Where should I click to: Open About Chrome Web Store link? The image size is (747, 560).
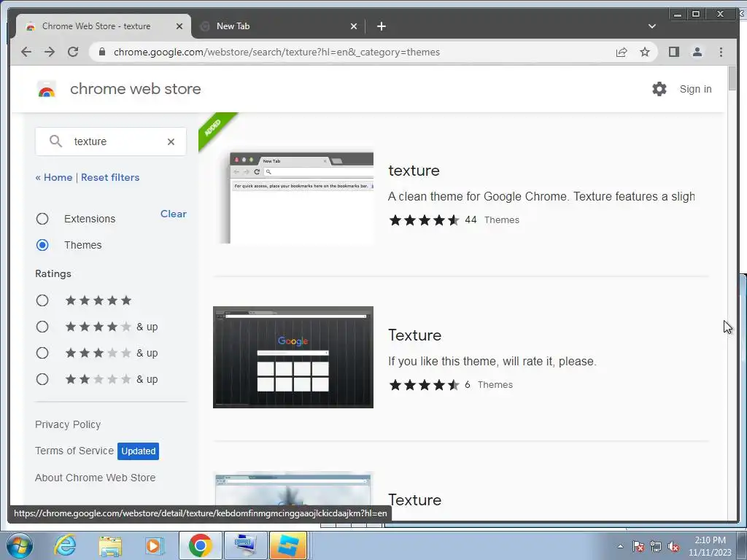(x=96, y=478)
